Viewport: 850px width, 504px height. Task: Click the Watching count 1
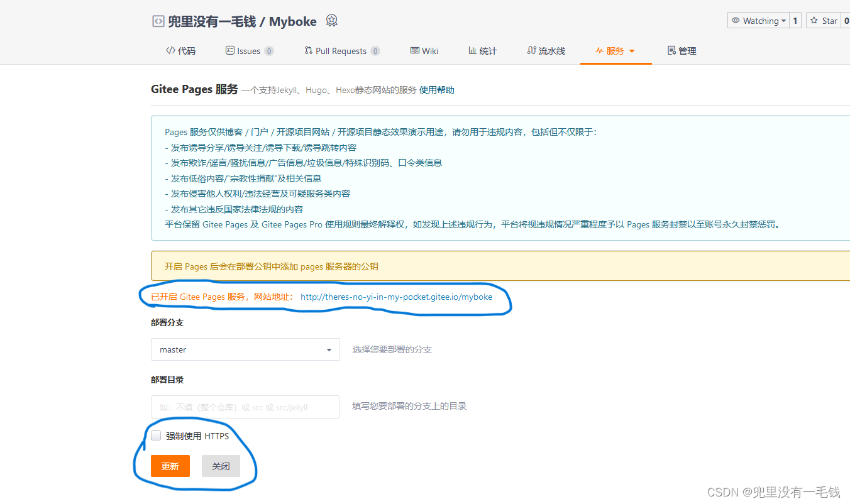coord(795,21)
